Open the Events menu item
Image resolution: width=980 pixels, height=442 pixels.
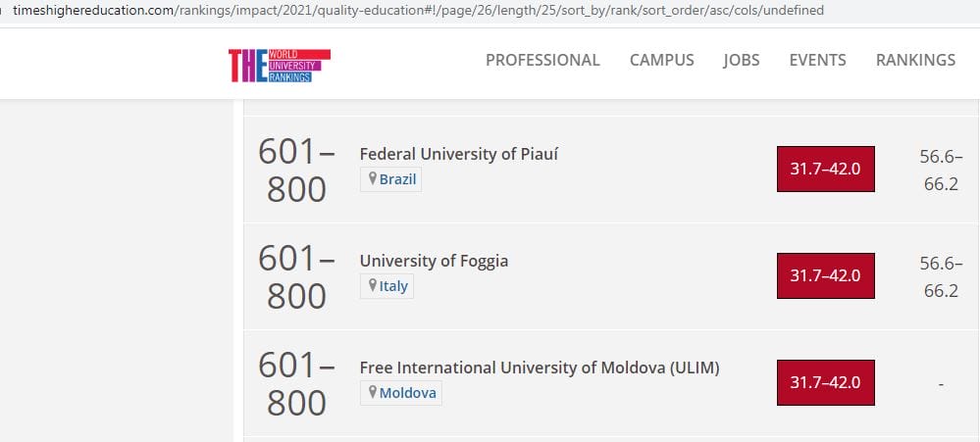pos(817,60)
